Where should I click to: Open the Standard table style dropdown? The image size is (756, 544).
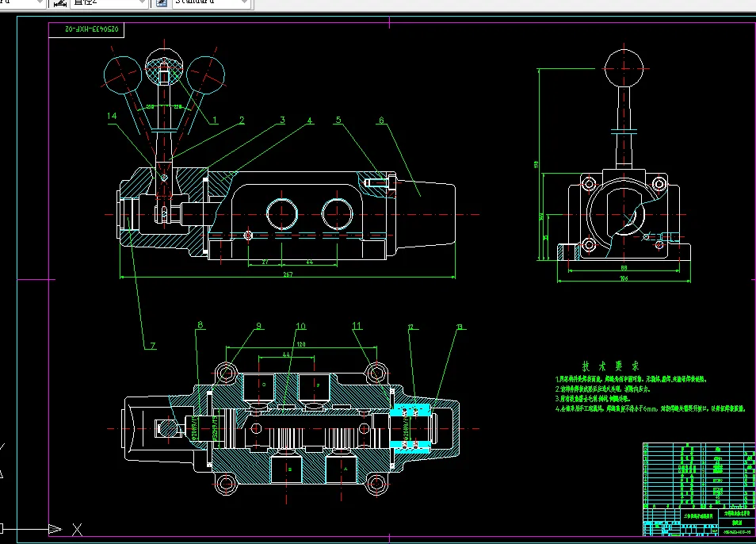click(244, 3)
